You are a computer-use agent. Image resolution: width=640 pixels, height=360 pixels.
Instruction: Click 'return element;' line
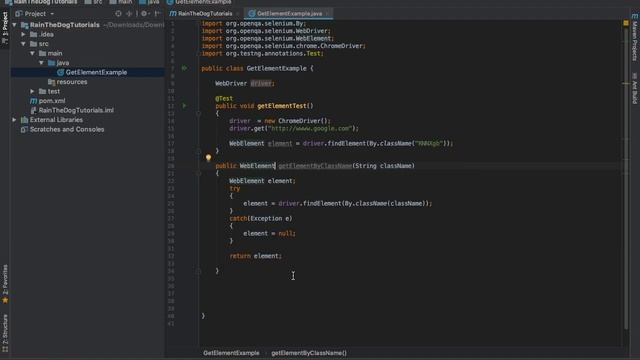[256, 256]
